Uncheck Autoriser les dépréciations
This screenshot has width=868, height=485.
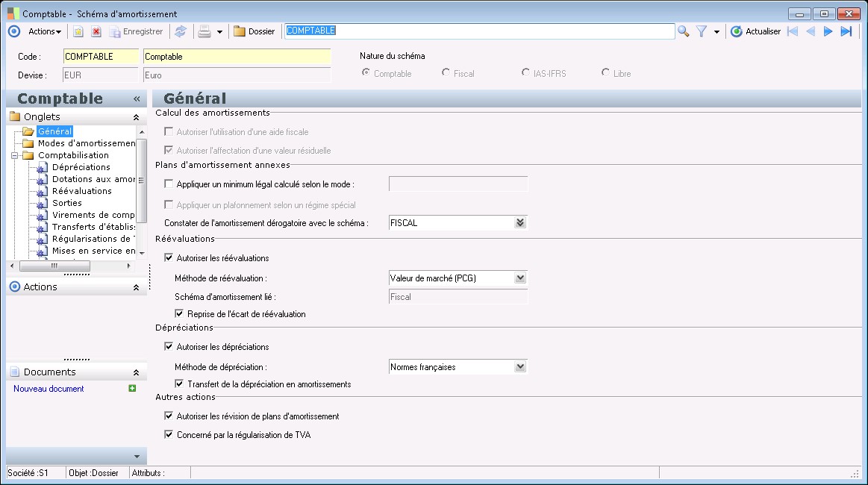[x=169, y=346]
